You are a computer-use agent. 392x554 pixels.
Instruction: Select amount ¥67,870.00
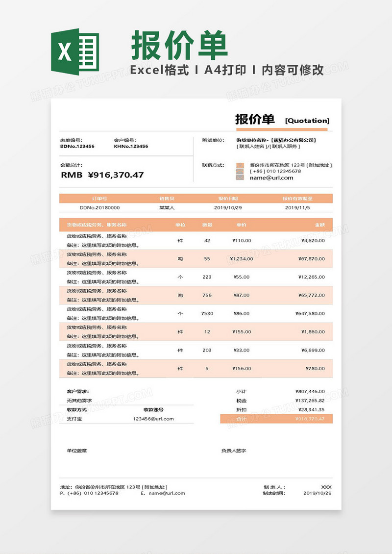tap(312, 259)
